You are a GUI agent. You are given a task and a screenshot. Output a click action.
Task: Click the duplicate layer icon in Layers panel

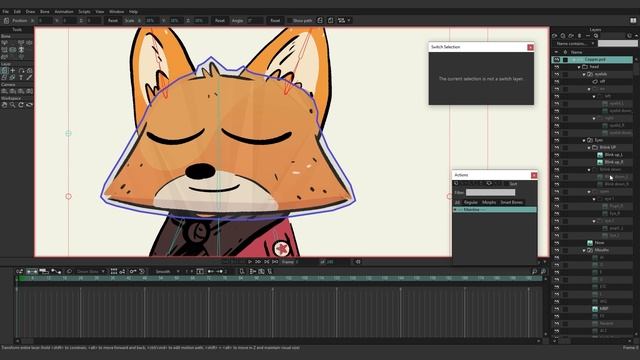coord(563,36)
